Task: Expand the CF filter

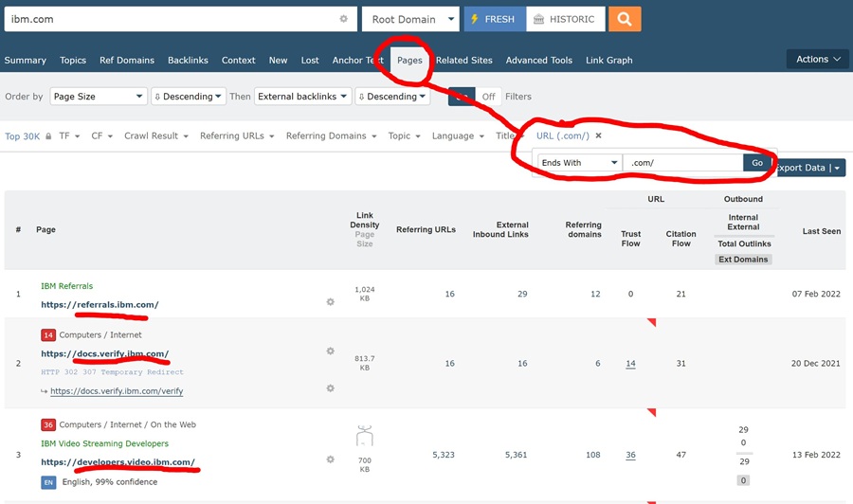Action: pos(101,135)
